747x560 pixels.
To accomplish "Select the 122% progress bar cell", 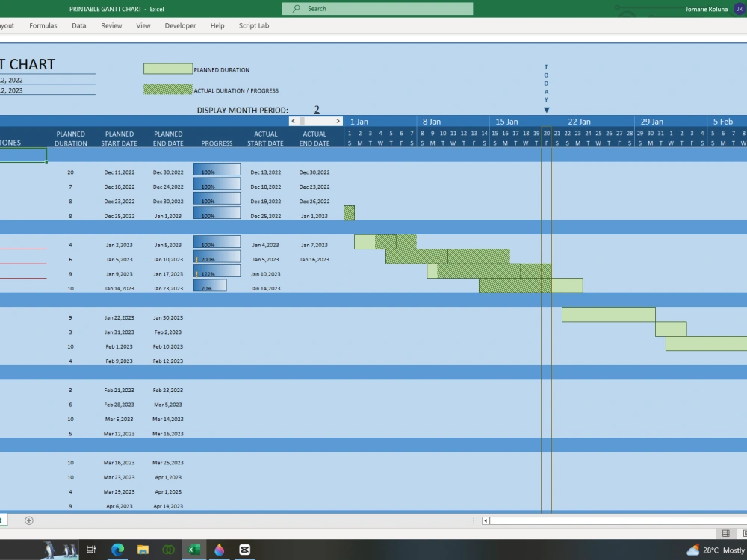I will tap(217, 272).
